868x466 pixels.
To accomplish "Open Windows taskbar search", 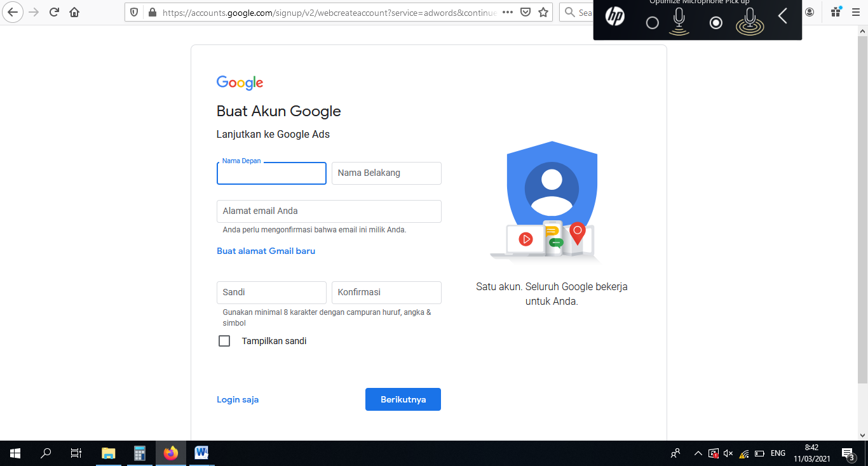I will (46, 453).
